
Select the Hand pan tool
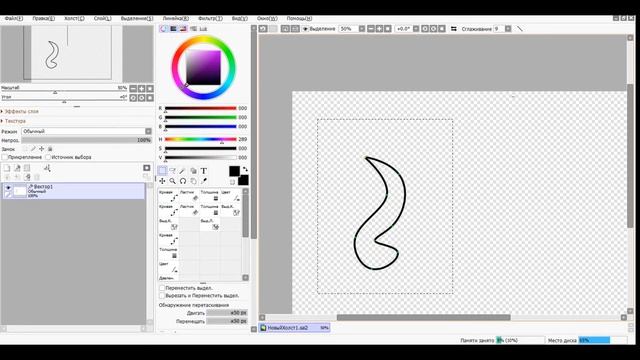[193, 181]
